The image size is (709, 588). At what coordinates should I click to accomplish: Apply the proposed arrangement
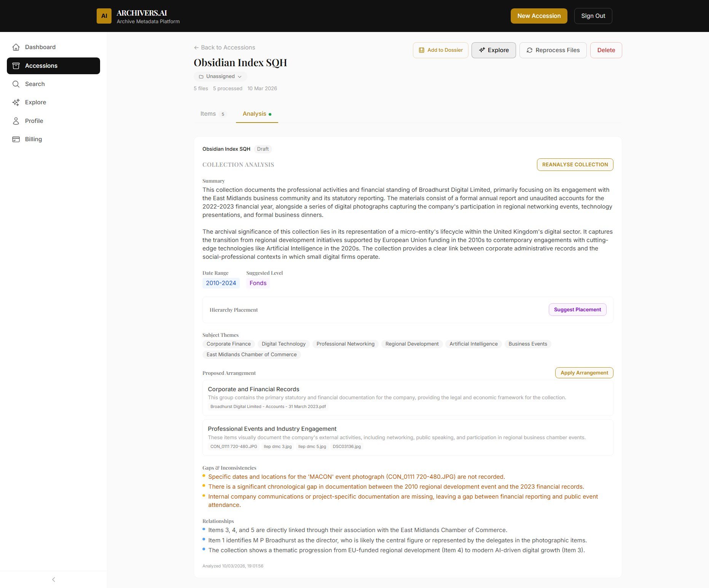point(584,373)
